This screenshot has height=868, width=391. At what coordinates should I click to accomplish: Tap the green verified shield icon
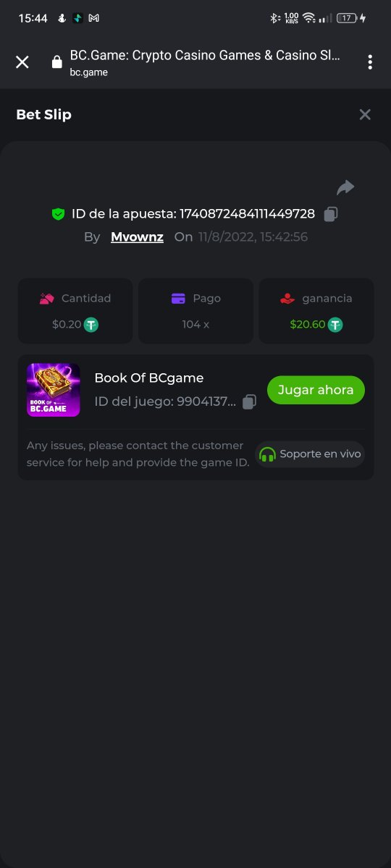pyautogui.click(x=58, y=214)
